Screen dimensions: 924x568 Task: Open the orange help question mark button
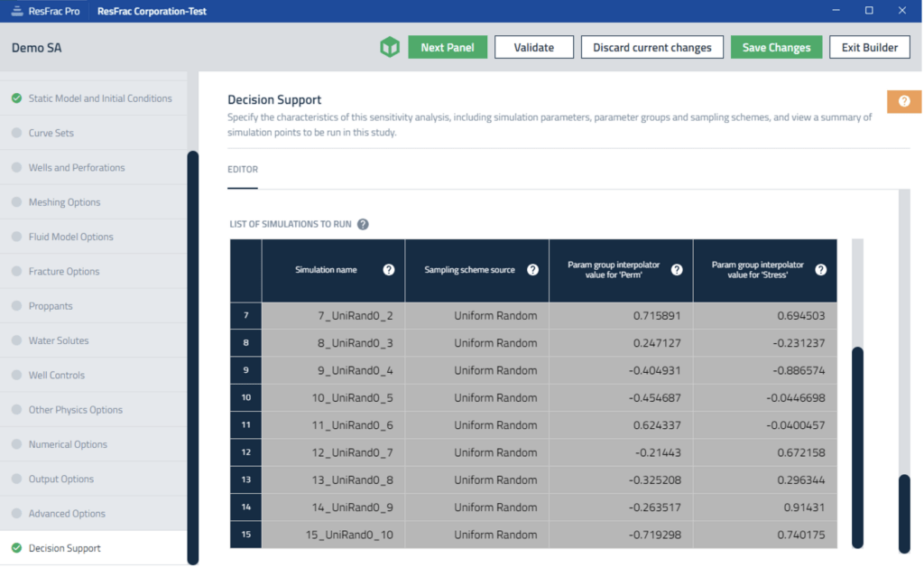click(903, 101)
